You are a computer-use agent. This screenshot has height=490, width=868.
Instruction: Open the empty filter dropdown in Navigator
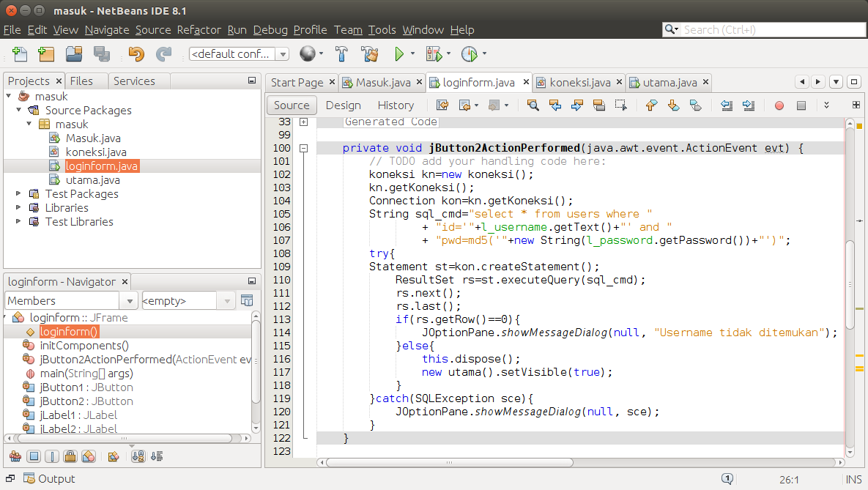(227, 301)
